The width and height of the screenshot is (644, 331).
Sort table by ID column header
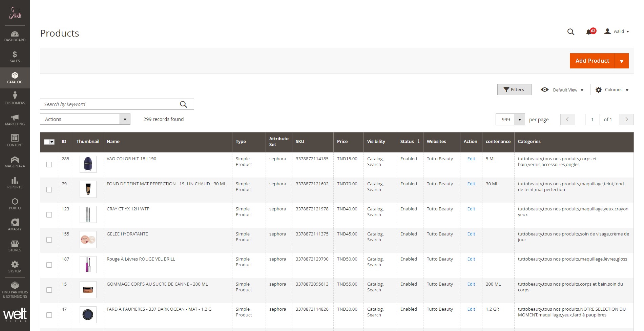click(65, 142)
